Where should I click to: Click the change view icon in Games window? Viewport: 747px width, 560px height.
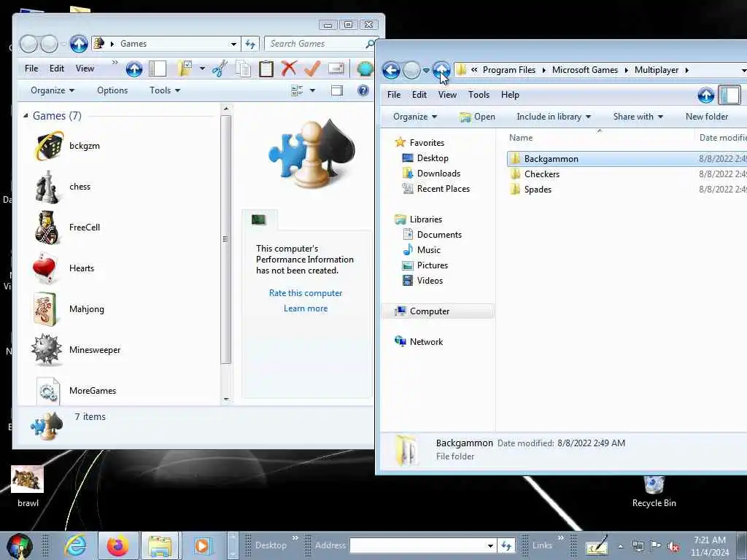pyautogui.click(x=297, y=90)
